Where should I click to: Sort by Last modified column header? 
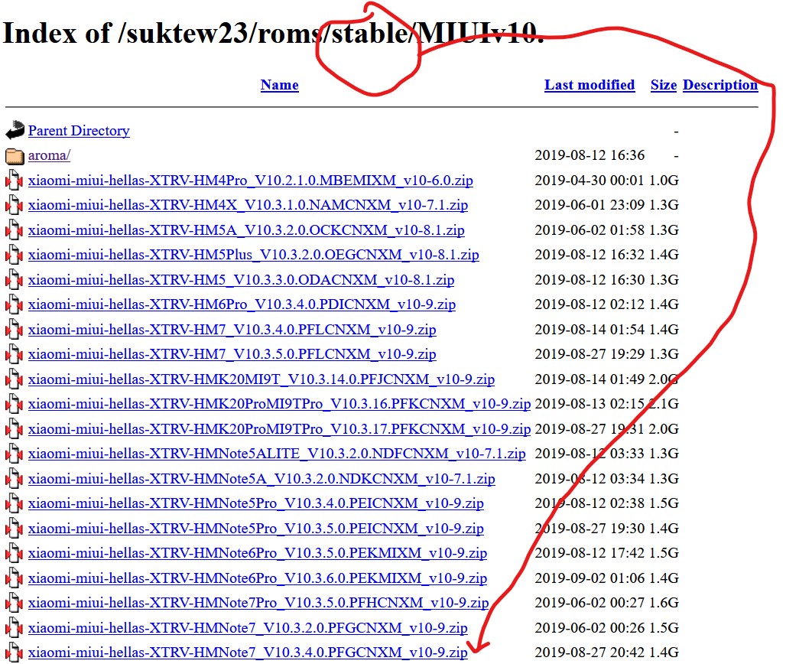[590, 85]
